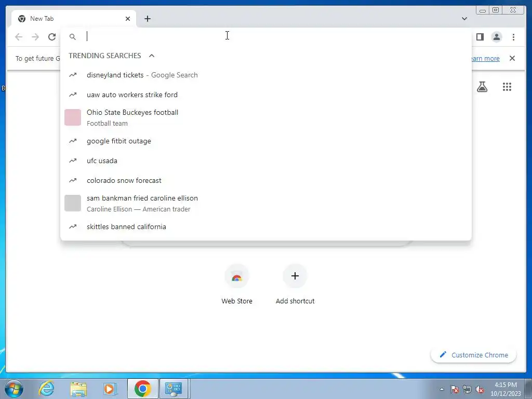The width and height of the screenshot is (532, 399).
Task: Open a new tab with plus button
Action: point(147,19)
